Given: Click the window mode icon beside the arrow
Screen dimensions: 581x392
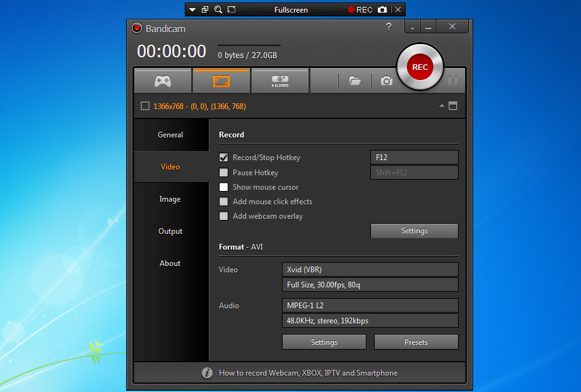Looking at the screenshot, I should [453, 106].
